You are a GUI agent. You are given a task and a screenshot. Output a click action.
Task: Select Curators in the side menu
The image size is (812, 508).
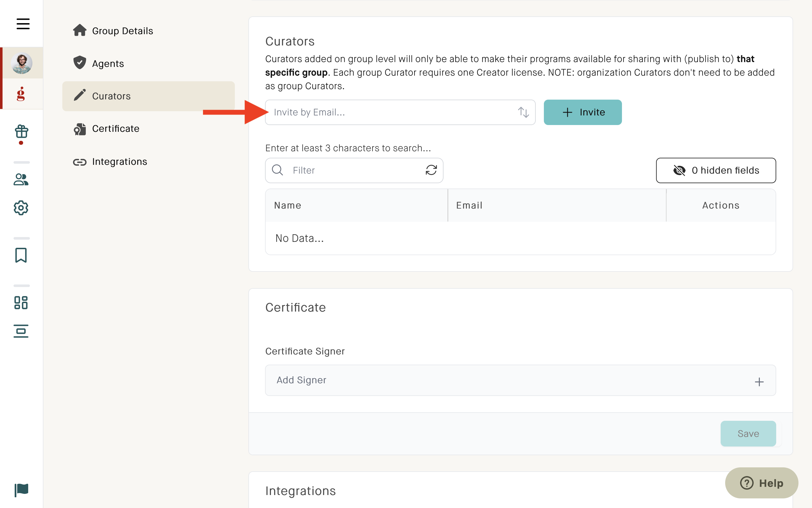click(x=148, y=96)
